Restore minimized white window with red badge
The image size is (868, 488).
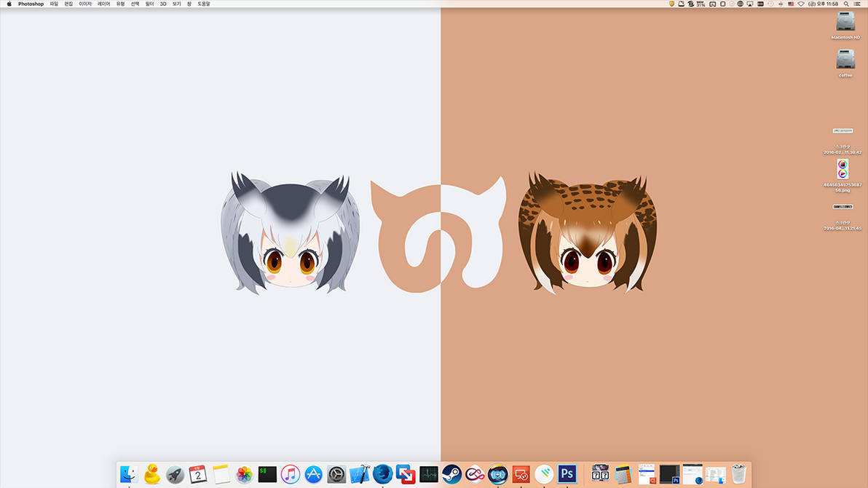(647, 474)
